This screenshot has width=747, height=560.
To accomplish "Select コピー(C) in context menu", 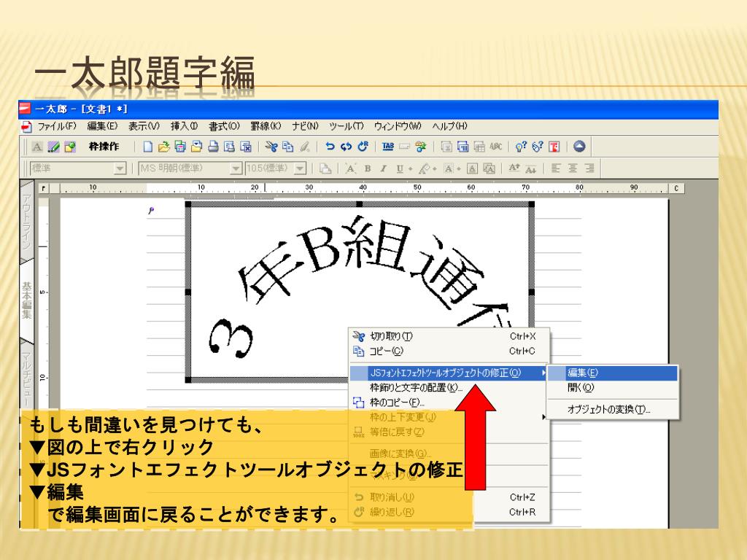I will 449,351.
